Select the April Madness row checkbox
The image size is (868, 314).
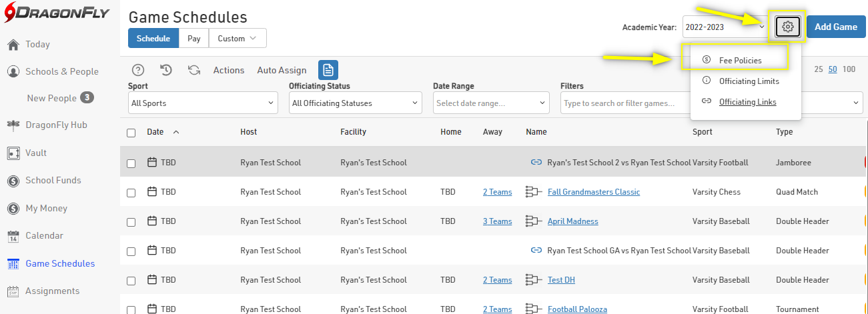131,222
